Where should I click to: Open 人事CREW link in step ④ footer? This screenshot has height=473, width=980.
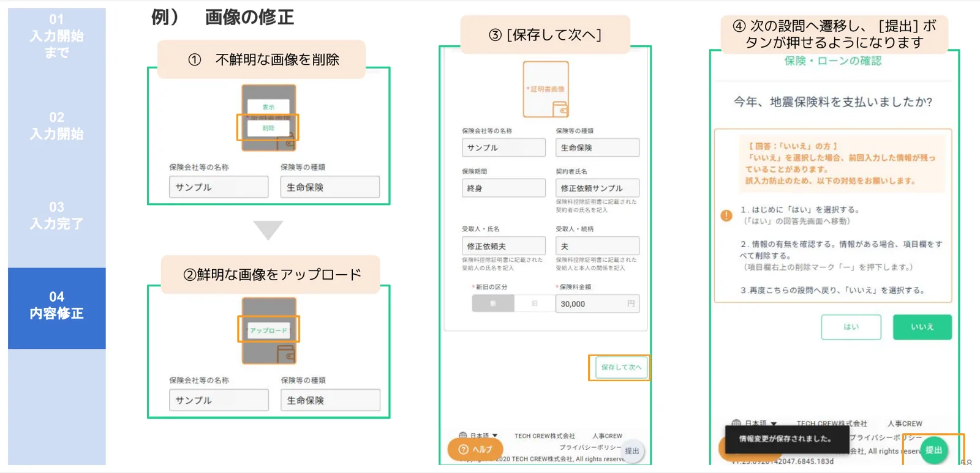[905, 423]
